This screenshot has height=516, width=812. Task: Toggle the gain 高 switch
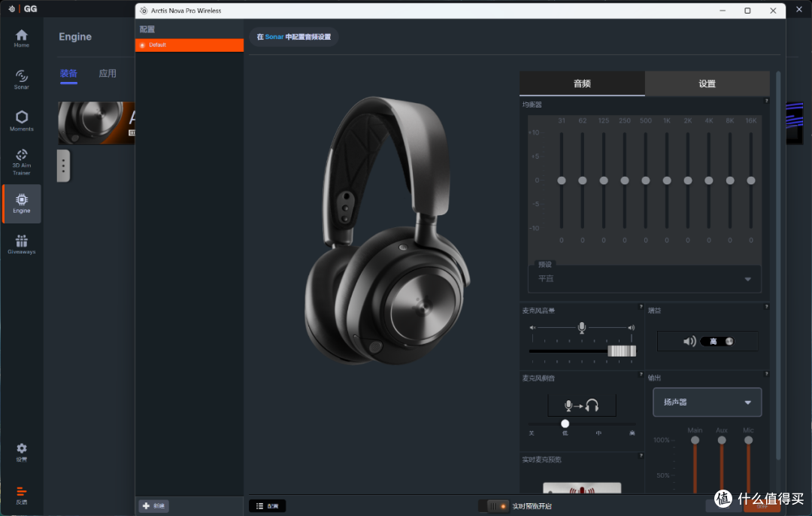(717, 341)
